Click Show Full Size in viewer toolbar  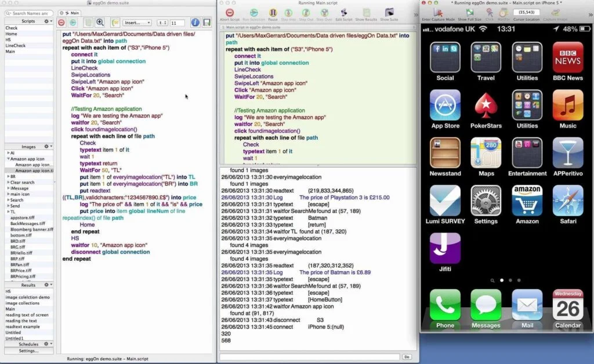tap(469, 14)
